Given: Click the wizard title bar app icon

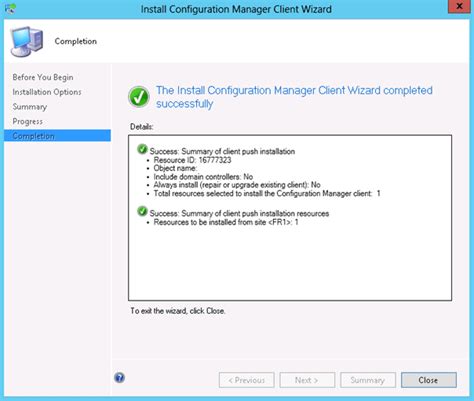Looking at the screenshot, I should pyautogui.click(x=10, y=9).
